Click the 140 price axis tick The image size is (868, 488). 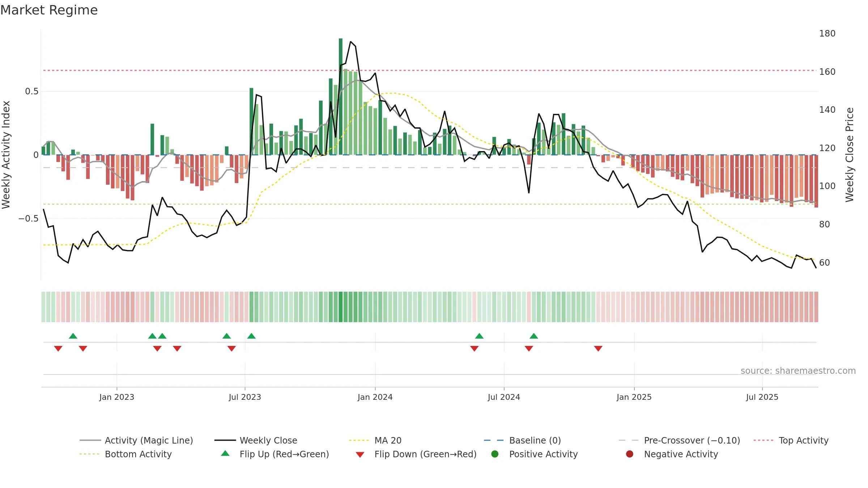[827, 110]
